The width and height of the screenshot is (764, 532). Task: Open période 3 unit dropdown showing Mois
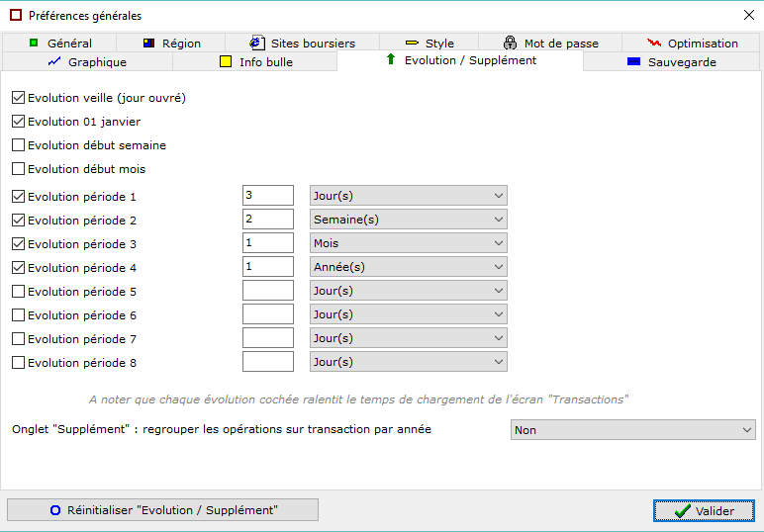pos(409,243)
